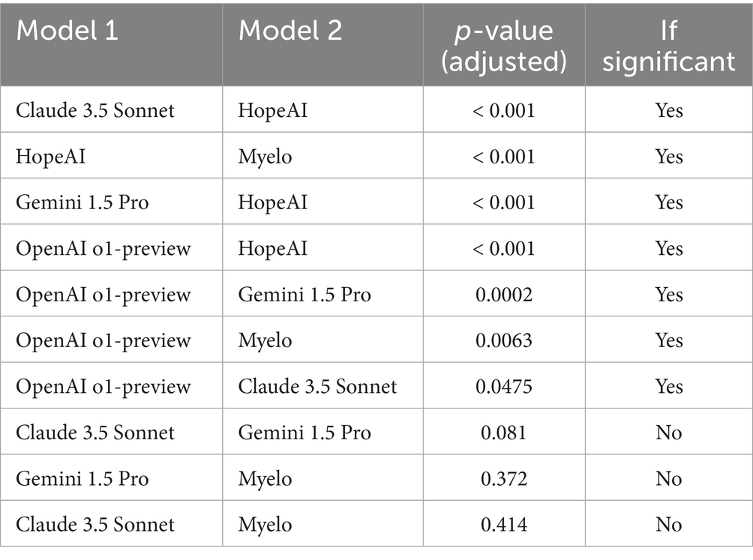Select "Myelo" in the 0.0063 row
The image size is (753, 560).
265,340
